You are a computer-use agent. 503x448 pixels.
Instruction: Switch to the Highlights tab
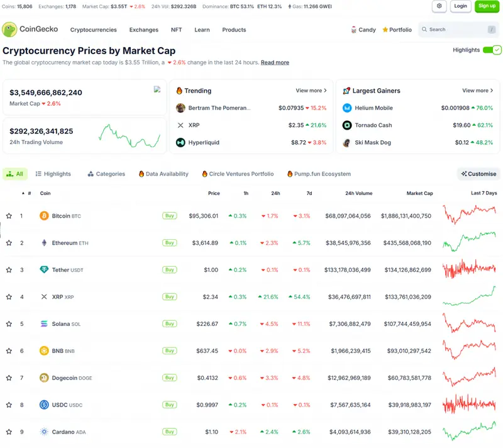click(x=53, y=174)
